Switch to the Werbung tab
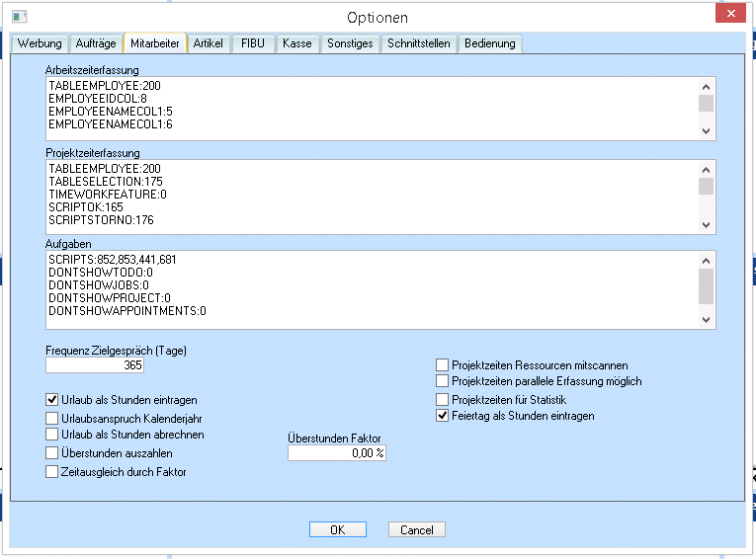Screen dimensions: 756x559 pos(40,43)
